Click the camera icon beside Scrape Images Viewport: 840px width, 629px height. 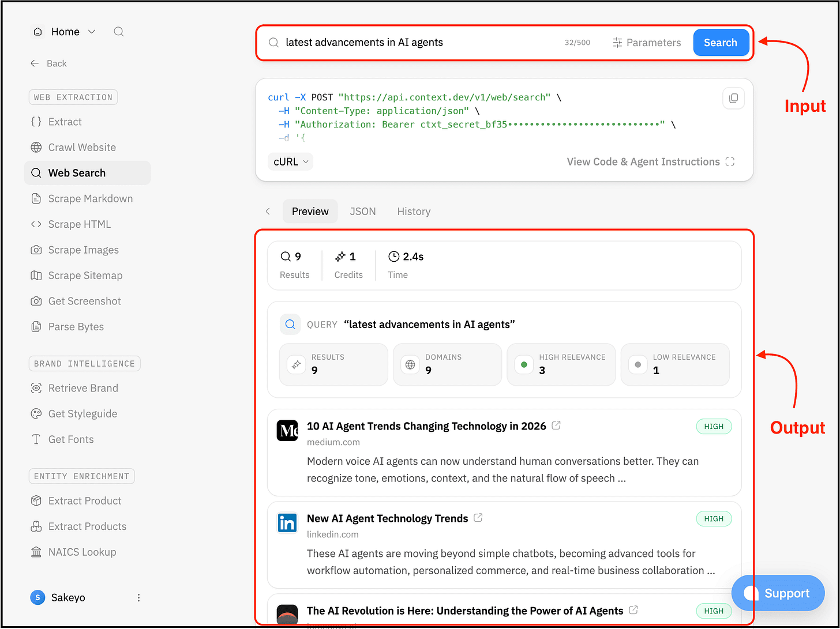tap(36, 250)
